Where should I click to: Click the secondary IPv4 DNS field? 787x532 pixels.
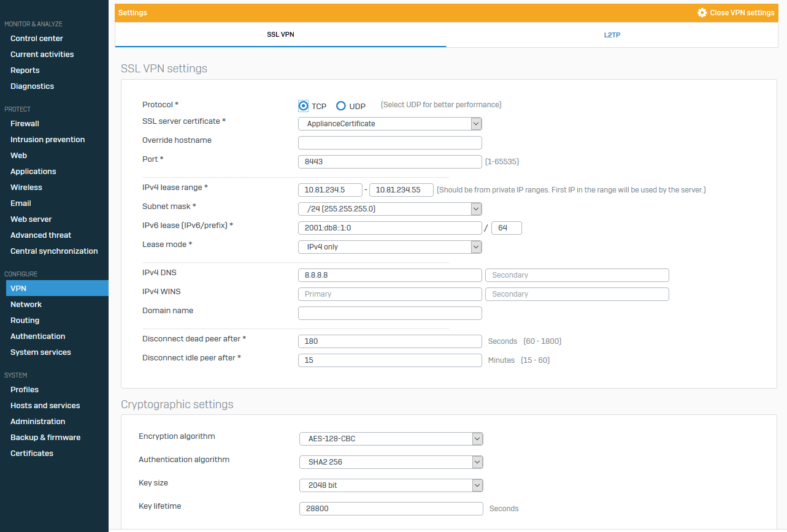[x=577, y=275]
